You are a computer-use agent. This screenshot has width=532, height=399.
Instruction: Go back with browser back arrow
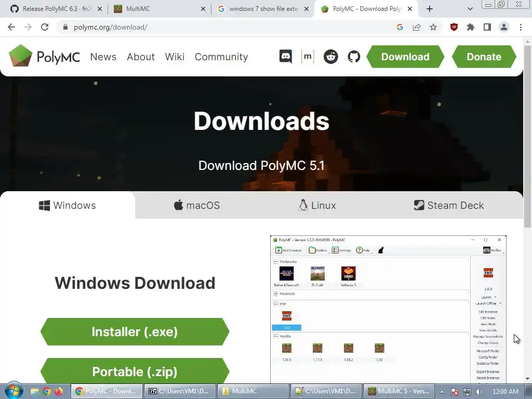coord(11,27)
